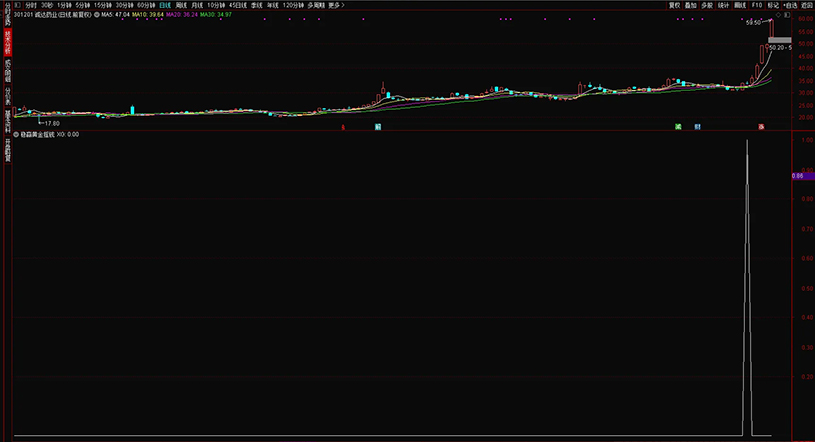Image resolution: width=815 pixels, height=442 pixels.
Task: Open the 更多 periods dropdown
Action: tap(335, 5)
